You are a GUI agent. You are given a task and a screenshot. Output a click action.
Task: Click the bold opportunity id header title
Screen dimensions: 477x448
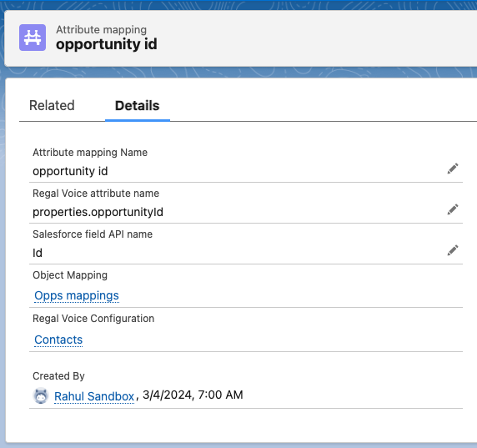pos(107,44)
